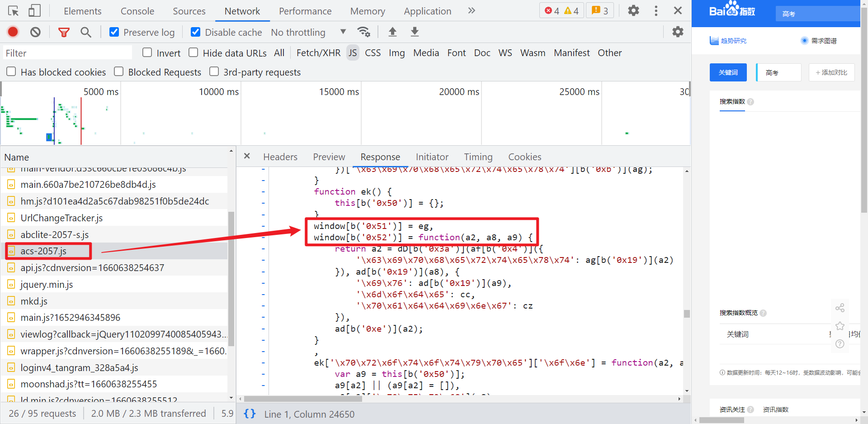Select the inspect element cursor tool
The image size is (868, 424).
(13, 10)
